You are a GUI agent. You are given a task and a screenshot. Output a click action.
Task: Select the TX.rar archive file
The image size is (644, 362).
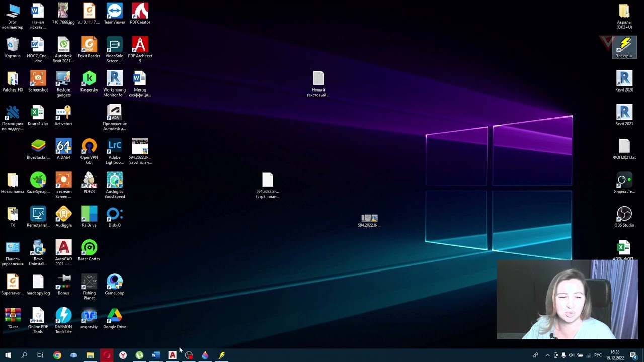point(13,318)
